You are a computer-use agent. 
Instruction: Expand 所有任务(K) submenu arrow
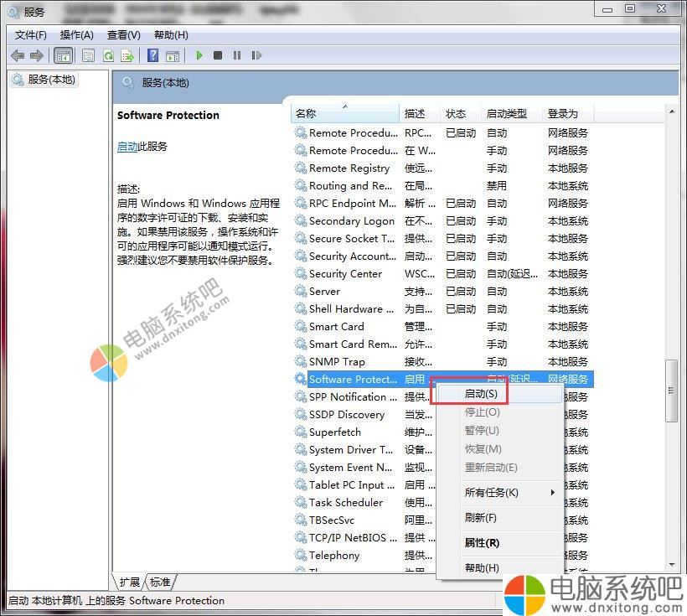[553, 492]
